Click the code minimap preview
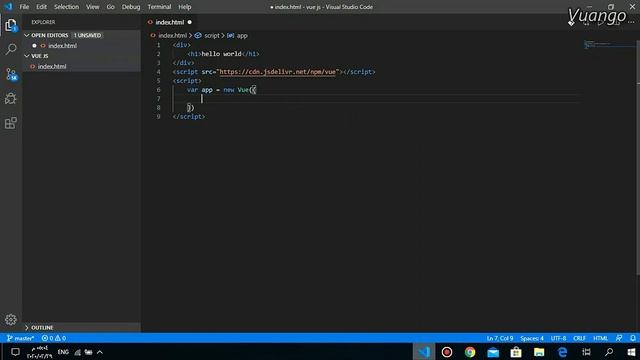The image size is (640, 360). 608,44
